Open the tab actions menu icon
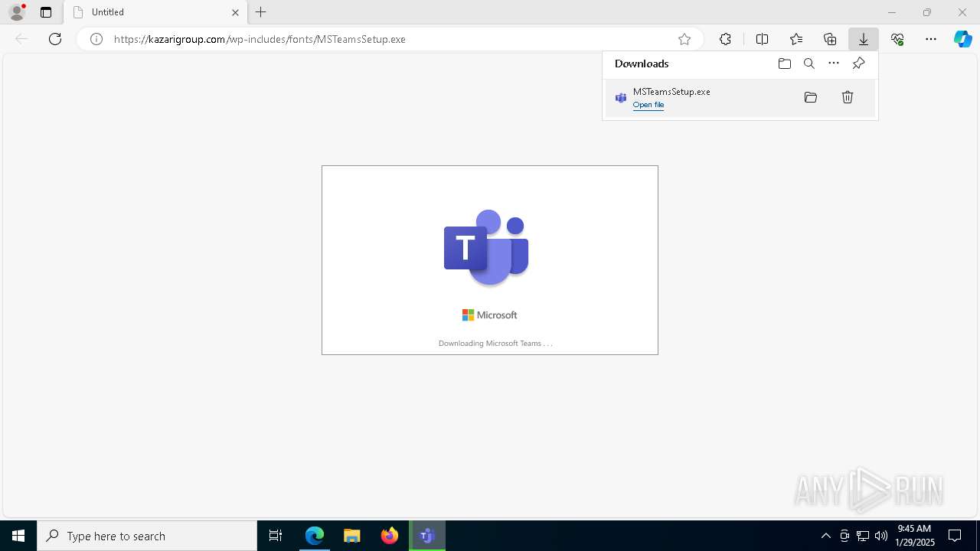 point(46,12)
